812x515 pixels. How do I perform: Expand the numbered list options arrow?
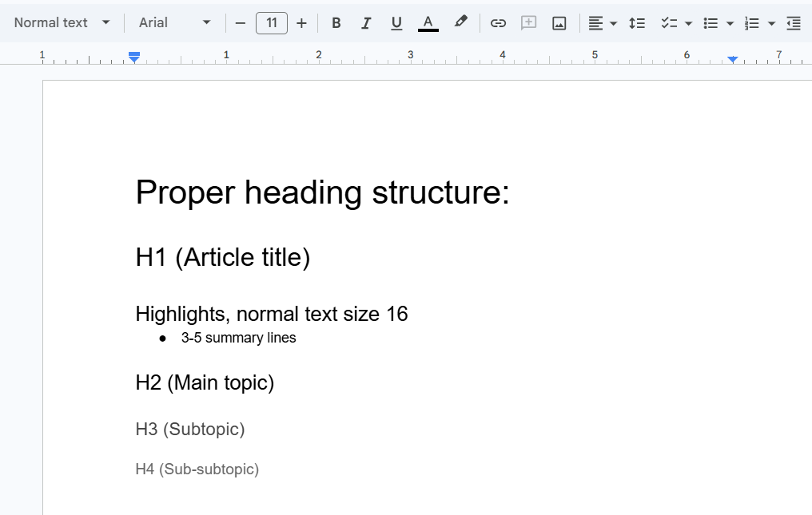[x=771, y=24]
